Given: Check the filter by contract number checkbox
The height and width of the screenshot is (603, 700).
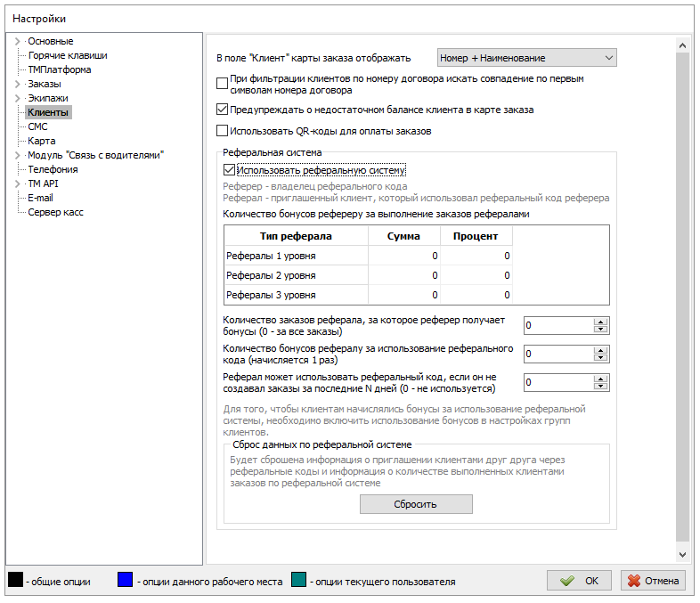Looking at the screenshot, I should click(223, 84).
